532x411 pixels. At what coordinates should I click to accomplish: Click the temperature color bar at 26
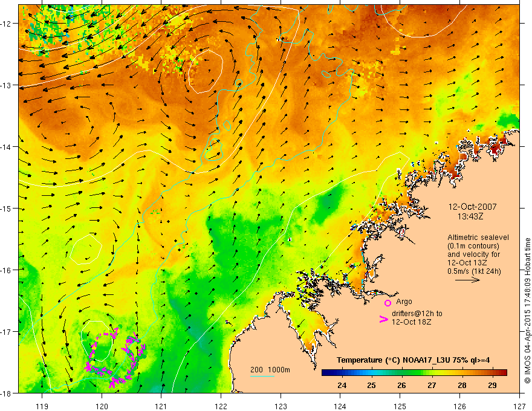401,373
